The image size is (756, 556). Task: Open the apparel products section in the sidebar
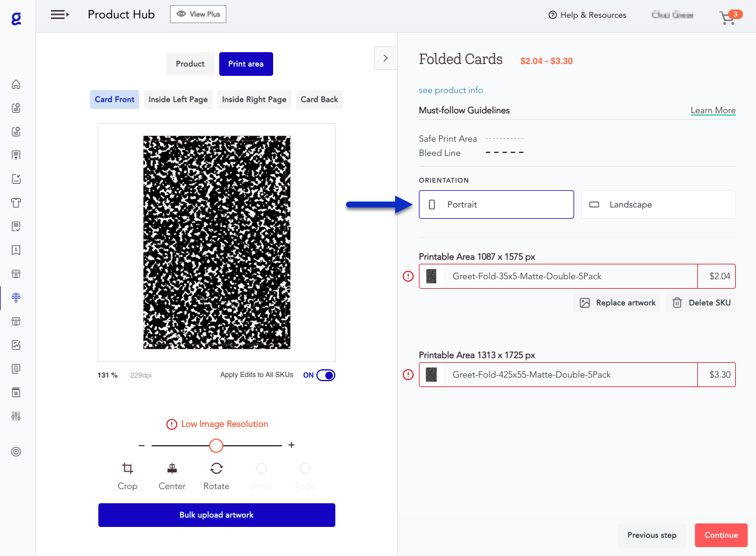click(x=16, y=203)
